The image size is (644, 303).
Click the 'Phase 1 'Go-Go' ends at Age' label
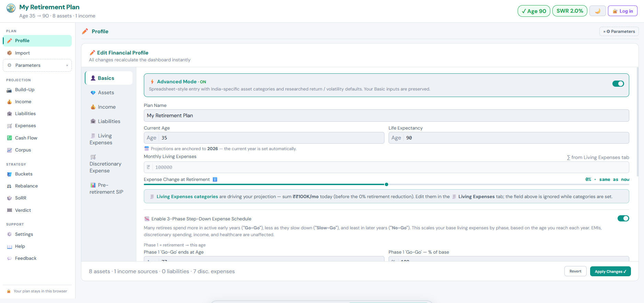click(174, 252)
